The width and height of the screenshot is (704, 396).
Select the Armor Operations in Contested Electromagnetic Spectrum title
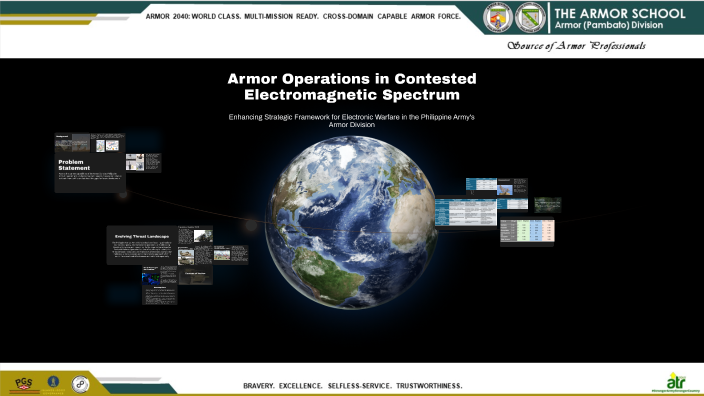click(352, 86)
